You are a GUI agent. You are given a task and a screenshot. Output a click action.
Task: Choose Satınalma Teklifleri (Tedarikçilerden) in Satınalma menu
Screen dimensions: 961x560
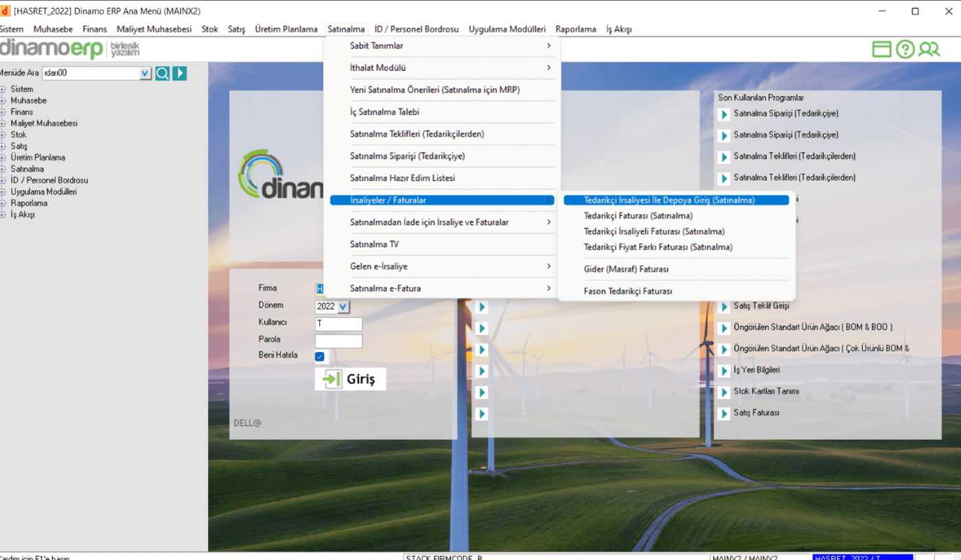point(442,134)
